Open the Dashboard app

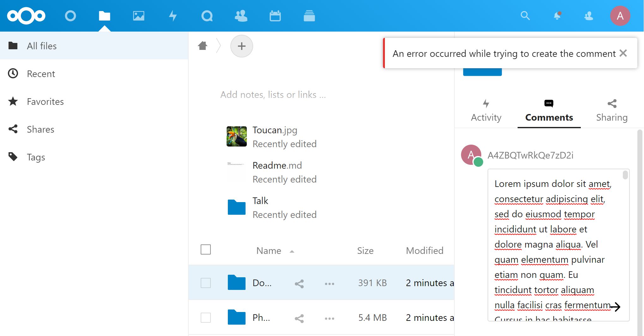pos(70,15)
